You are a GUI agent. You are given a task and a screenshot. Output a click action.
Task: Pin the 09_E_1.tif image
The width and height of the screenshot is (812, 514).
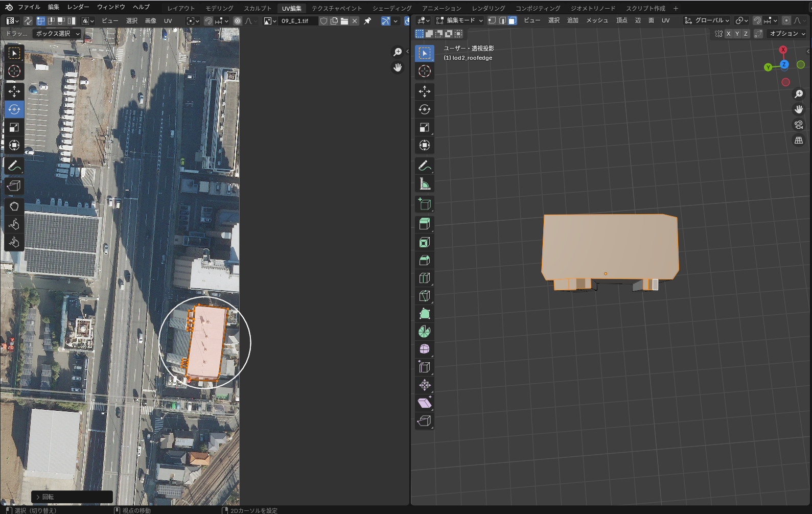click(367, 21)
